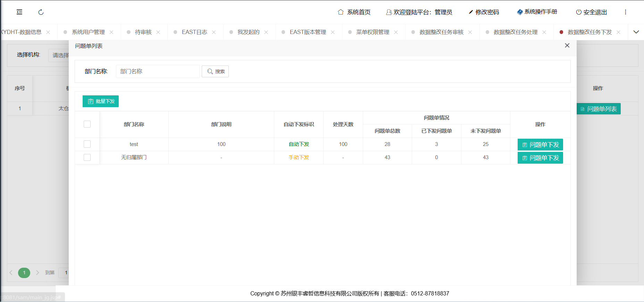Click the 批量下发 button
Viewport: 644px width, 302px height.
pos(101,101)
